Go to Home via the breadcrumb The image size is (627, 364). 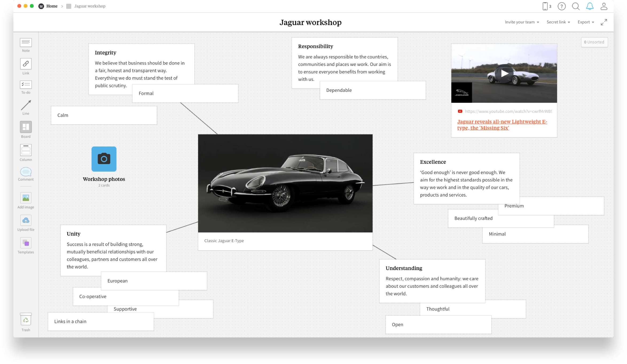52,6
